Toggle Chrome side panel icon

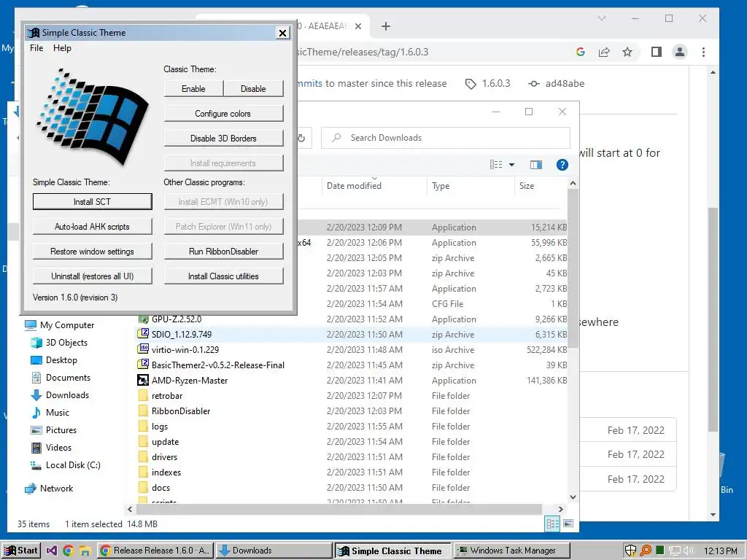(657, 52)
